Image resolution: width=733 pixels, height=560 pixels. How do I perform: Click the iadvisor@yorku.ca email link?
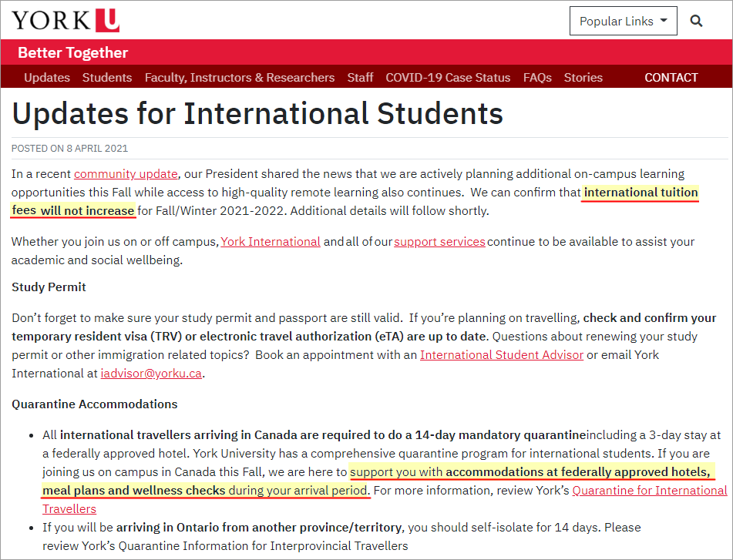(151, 374)
